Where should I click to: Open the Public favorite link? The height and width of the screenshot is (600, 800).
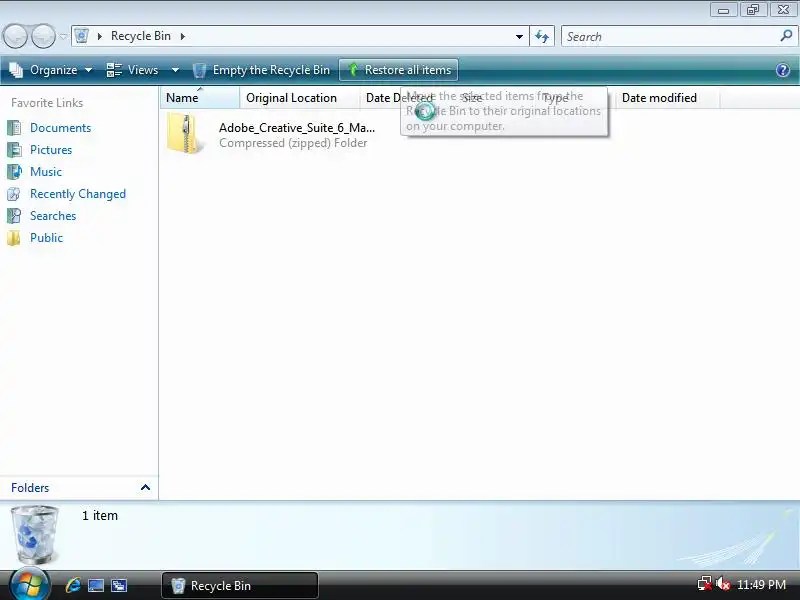point(46,238)
